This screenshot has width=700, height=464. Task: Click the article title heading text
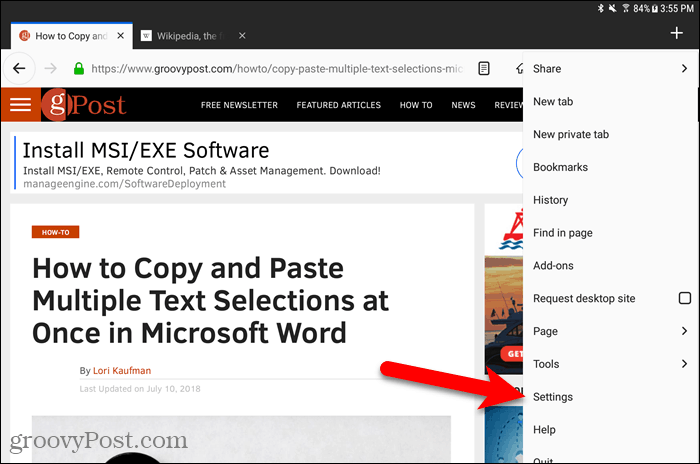(211, 301)
